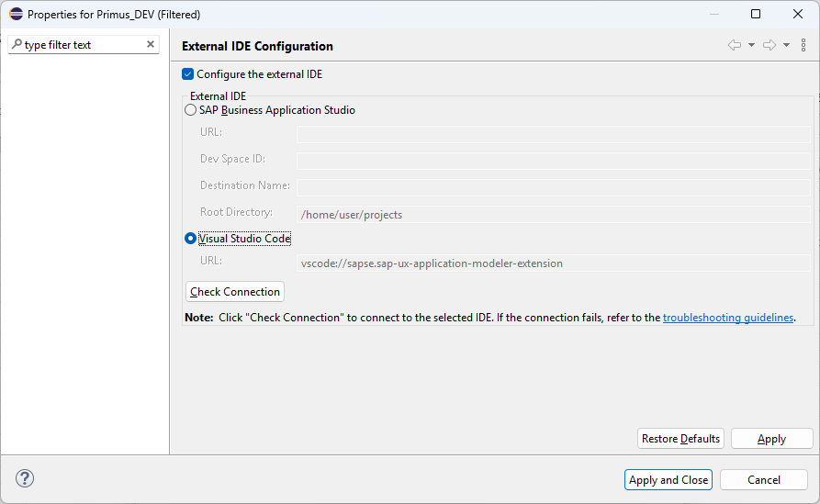
Task: Click the Visual Studio Code URL field
Action: pos(554,263)
